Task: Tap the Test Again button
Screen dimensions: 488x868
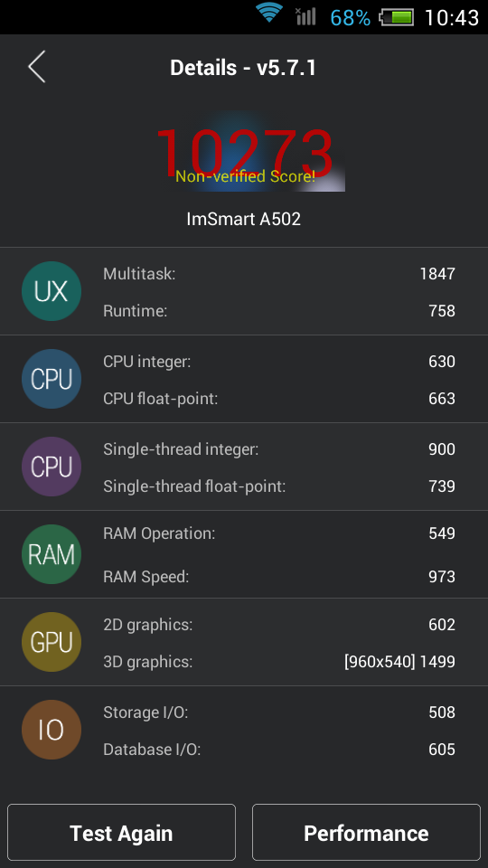Action: (121, 833)
